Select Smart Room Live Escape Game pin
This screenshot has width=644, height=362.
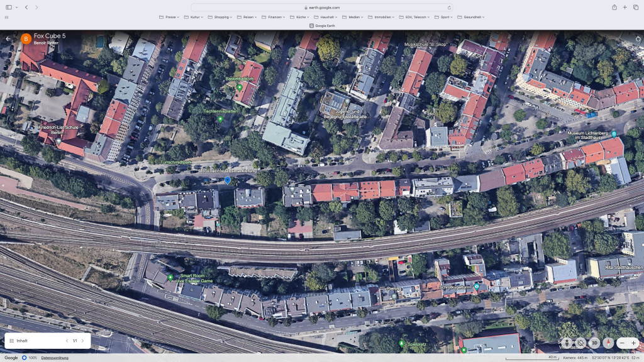coord(170,278)
